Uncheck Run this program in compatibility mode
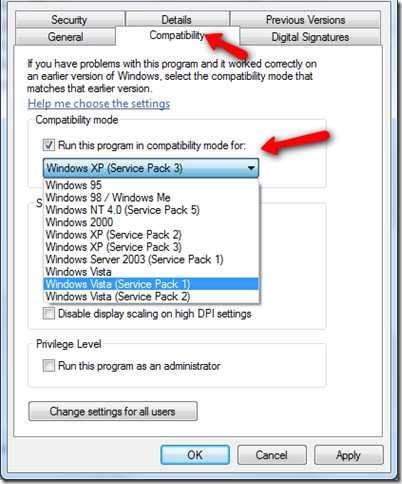 coord(49,145)
